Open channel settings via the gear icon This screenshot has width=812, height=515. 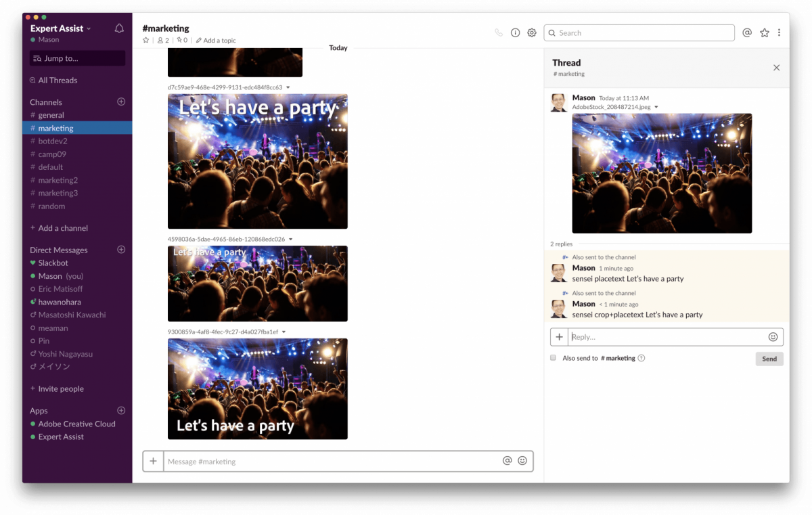pyautogui.click(x=532, y=32)
